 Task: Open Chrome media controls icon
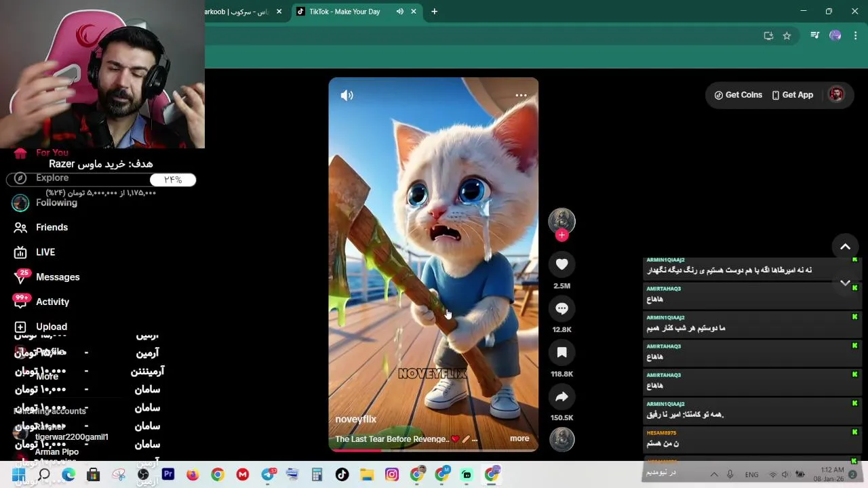[x=815, y=35]
